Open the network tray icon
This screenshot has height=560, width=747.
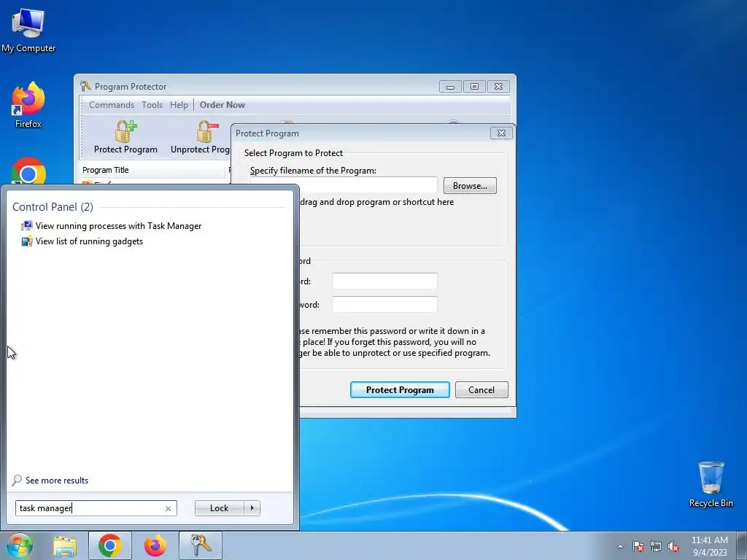point(656,546)
